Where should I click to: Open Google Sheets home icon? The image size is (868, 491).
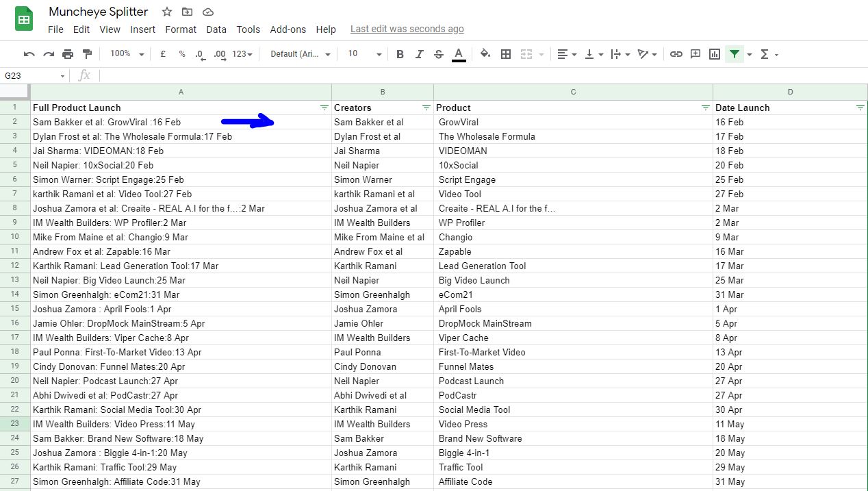25,19
